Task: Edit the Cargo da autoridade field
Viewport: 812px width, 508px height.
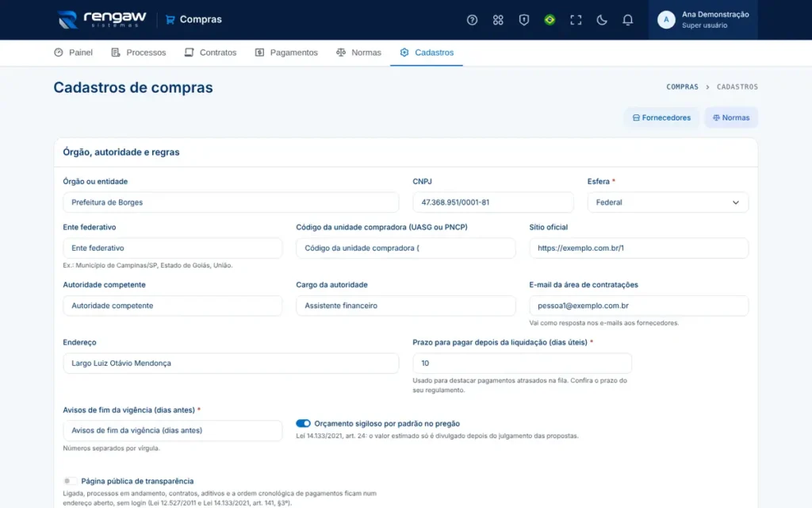Action: tap(405, 306)
